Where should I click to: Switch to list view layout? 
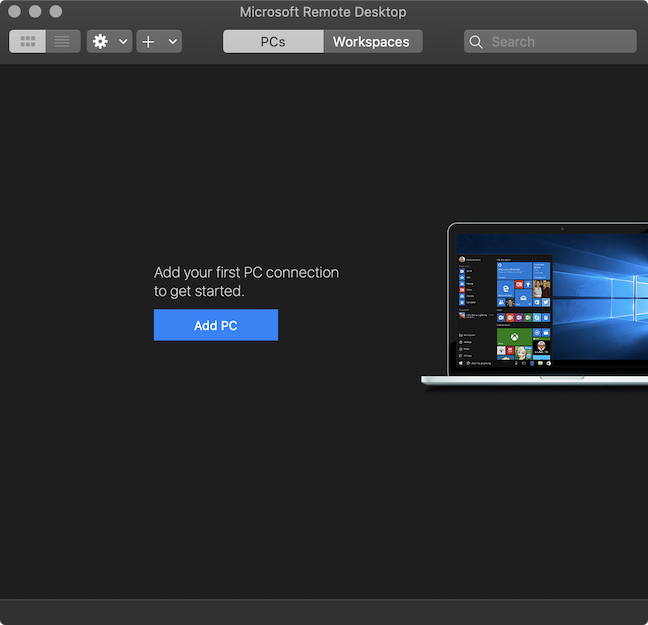(63, 41)
